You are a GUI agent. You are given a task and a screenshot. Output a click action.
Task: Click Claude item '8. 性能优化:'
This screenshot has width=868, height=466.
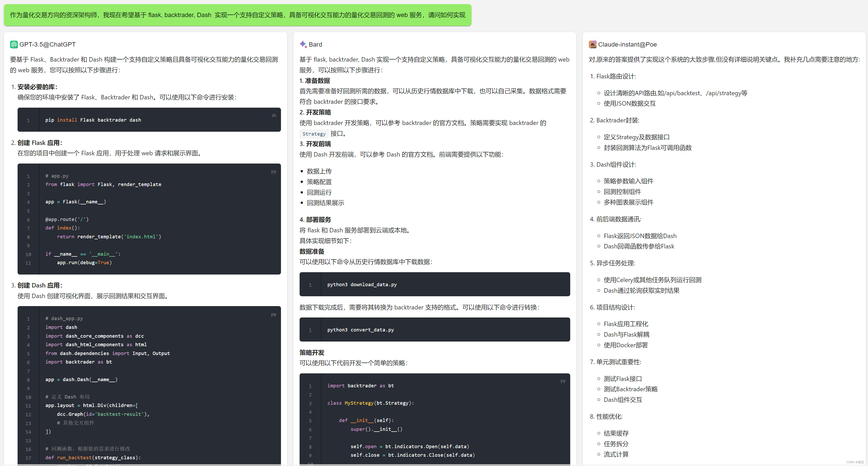click(x=606, y=417)
